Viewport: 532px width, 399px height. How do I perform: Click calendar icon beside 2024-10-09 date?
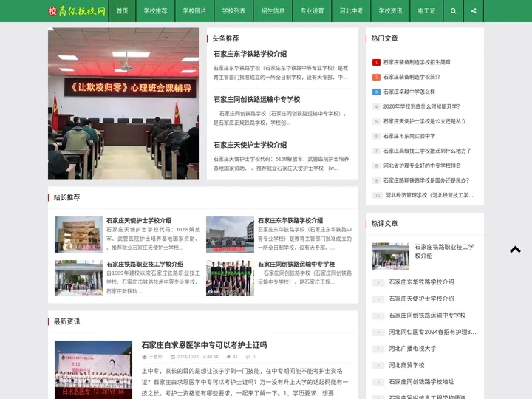click(x=173, y=357)
